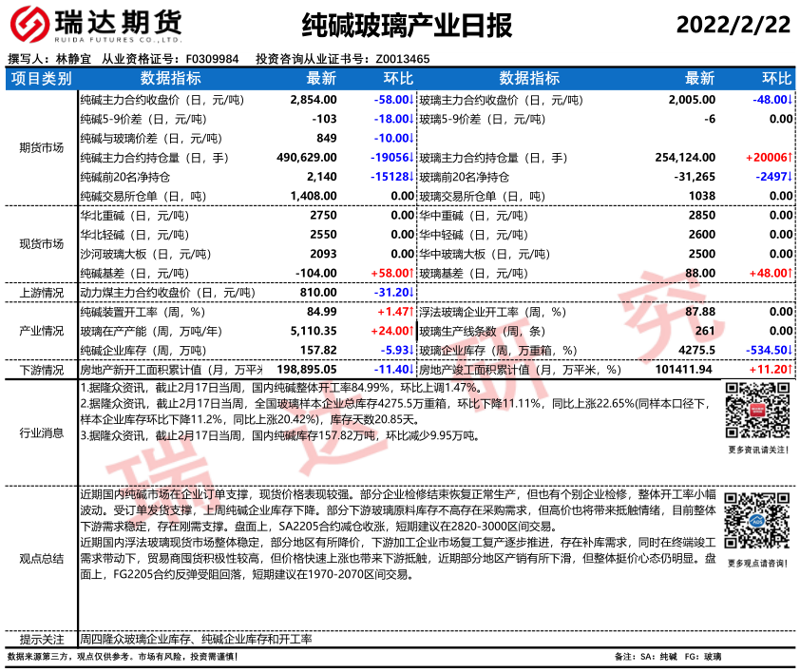Click the 提示关注 label
This screenshot has height=672, width=800.
[x=40, y=640]
